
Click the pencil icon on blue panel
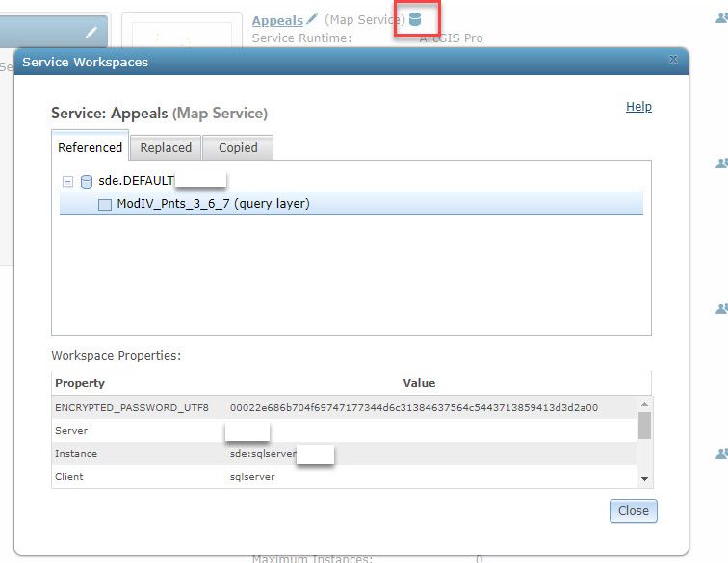91,32
